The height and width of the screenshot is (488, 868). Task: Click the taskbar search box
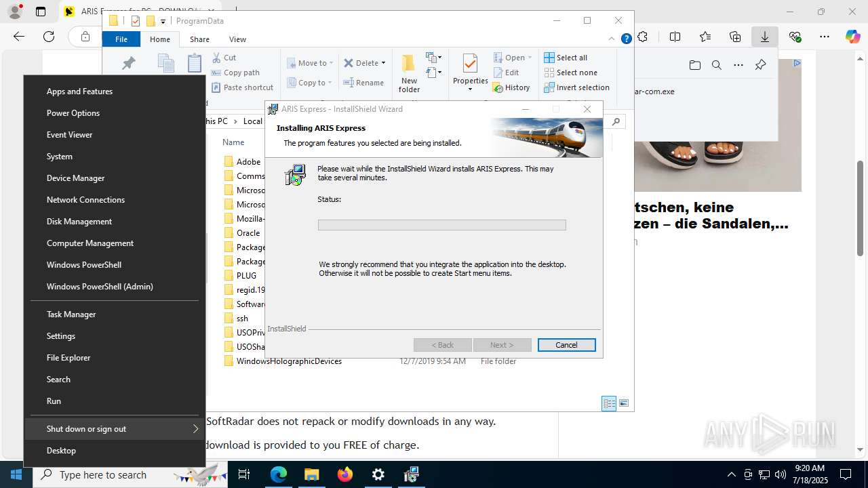tap(129, 474)
